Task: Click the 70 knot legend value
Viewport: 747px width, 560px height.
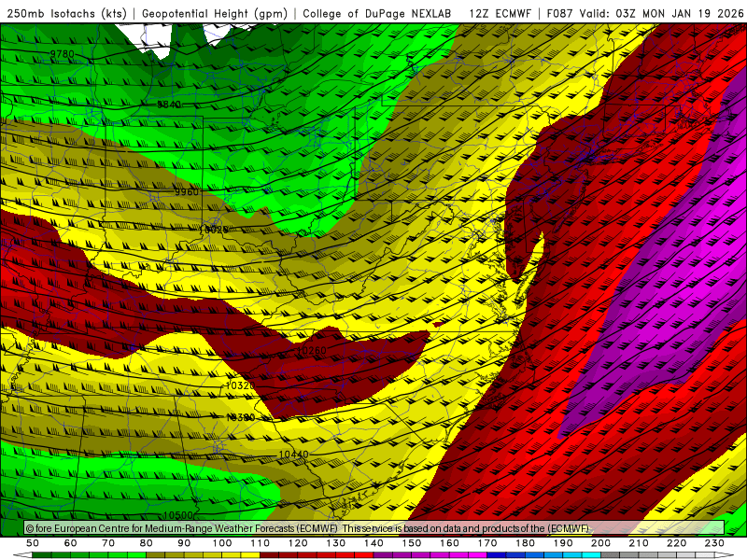Action: coord(108,543)
